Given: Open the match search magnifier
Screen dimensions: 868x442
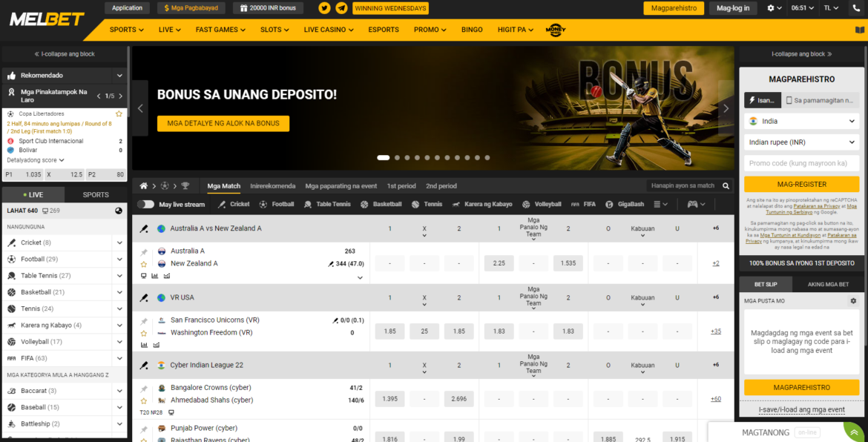Looking at the screenshot, I should click(726, 186).
